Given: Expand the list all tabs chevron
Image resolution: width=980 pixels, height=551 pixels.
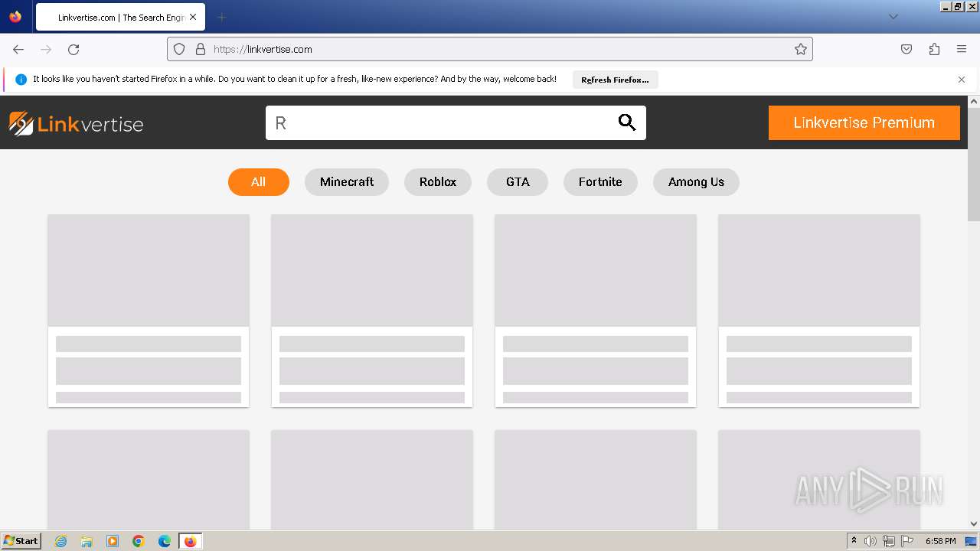Looking at the screenshot, I should click(x=893, y=17).
